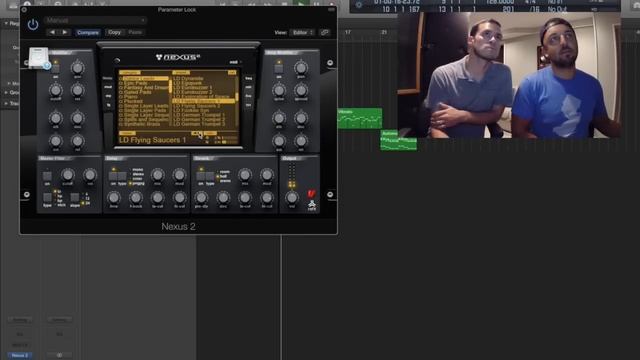640x360 pixels.
Task: Click Nexus 2 instrument slot in channel strip
Action: [x=20, y=356]
